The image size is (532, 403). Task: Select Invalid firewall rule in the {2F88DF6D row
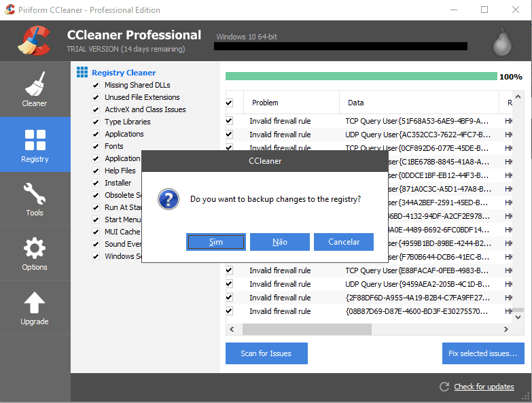[280, 298]
